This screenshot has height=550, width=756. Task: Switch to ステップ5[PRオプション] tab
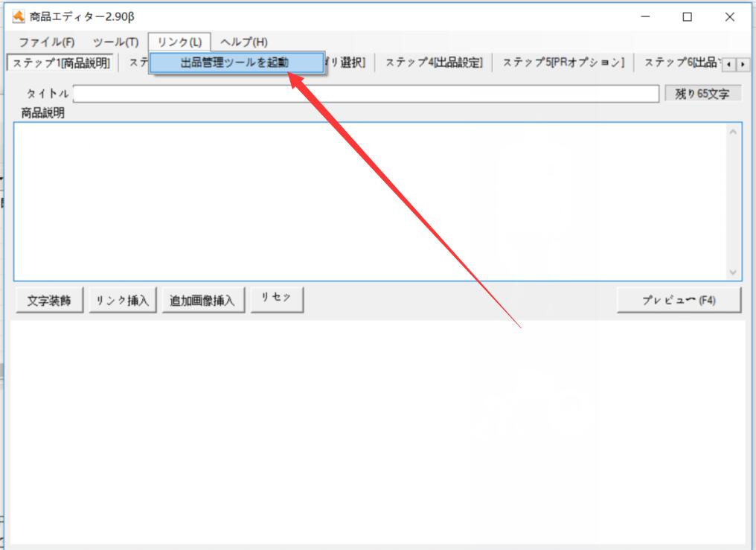(563, 63)
